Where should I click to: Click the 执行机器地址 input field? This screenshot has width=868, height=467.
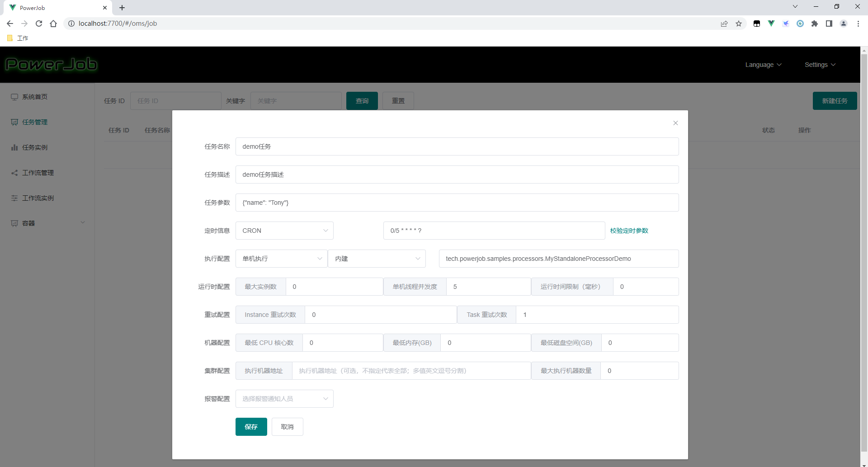[411, 371]
